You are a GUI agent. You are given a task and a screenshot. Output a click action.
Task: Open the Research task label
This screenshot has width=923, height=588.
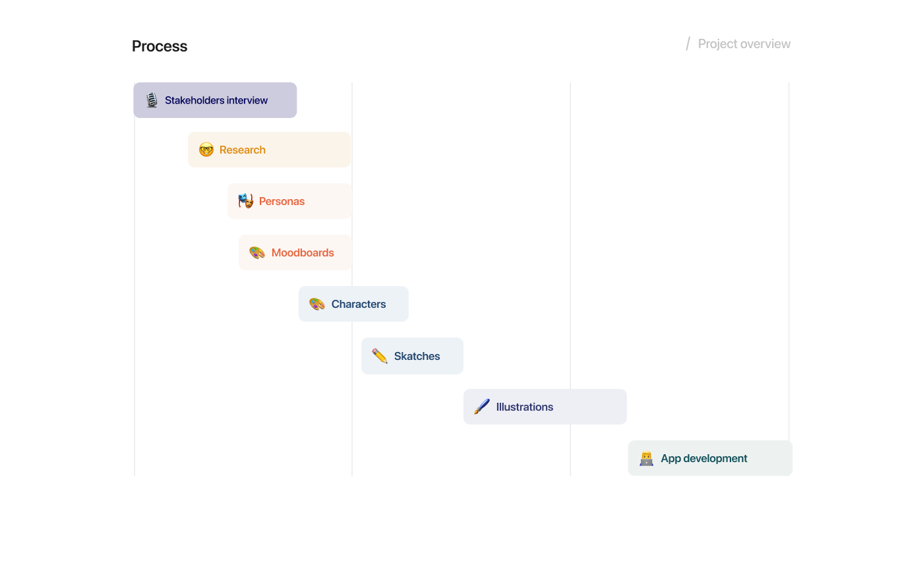click(243, 150)
